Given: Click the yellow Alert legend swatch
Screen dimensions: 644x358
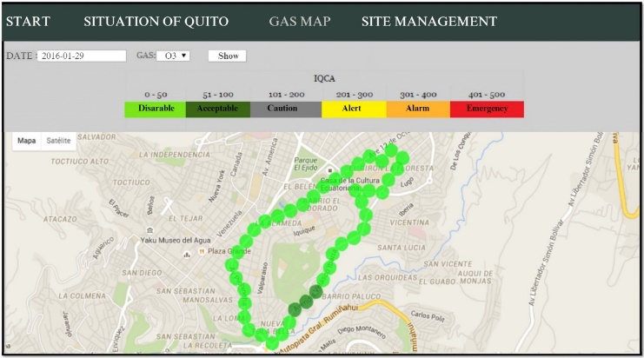Looking at the screenshot, I should (x=354, y=109).
